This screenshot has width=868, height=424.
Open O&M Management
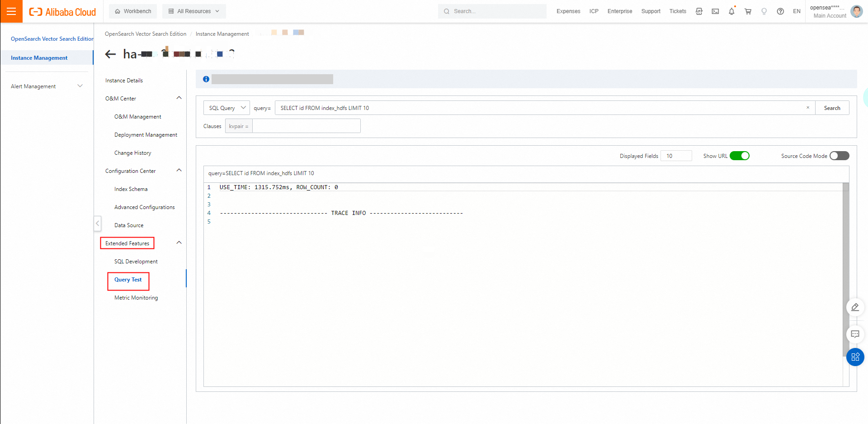pos(138,117)
